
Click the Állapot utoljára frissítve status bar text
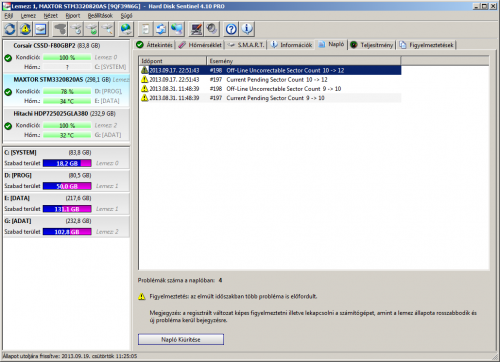(x=70, y=356)
